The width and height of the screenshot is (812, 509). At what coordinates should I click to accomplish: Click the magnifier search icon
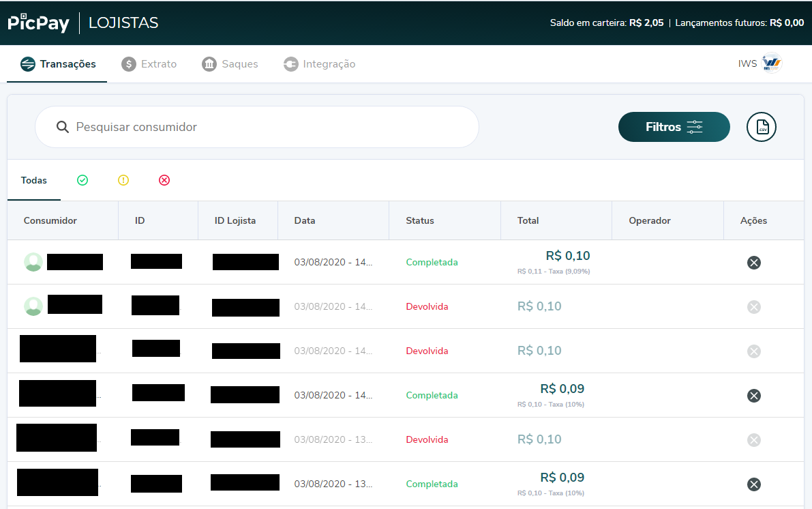63,127
